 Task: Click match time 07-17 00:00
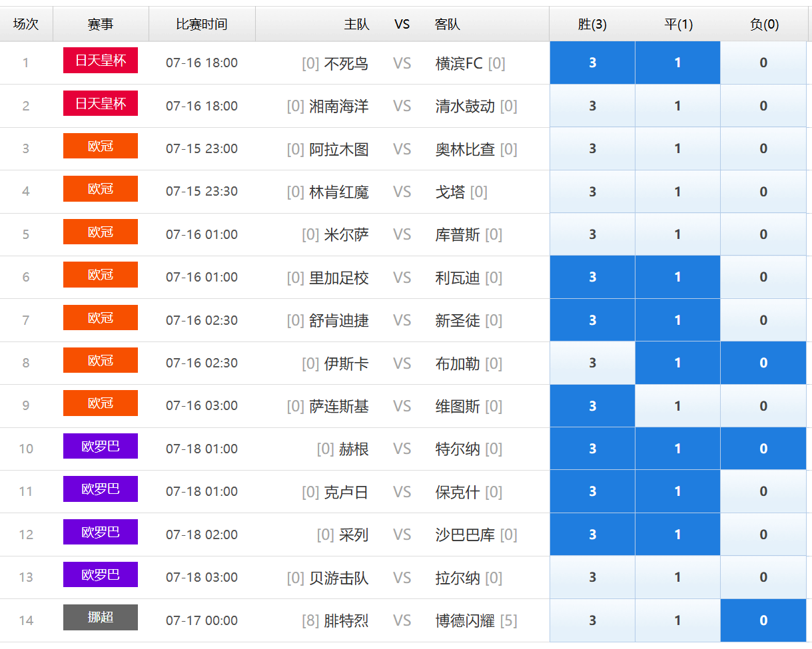point(202,620)
